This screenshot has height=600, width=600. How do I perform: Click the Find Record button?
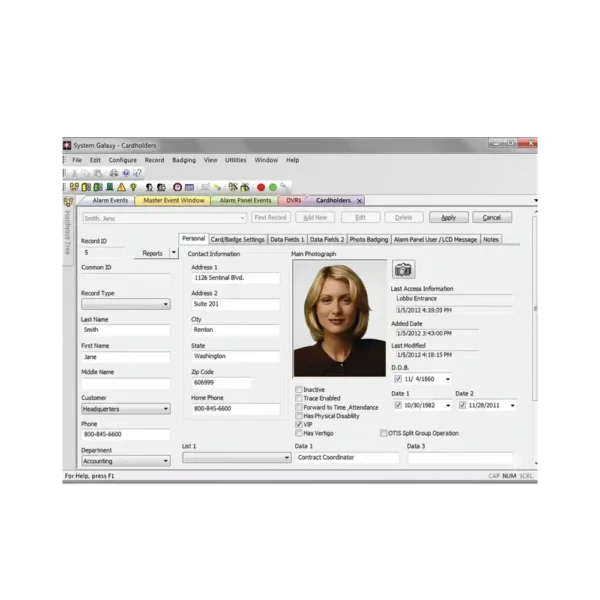[x=271, y=217]
